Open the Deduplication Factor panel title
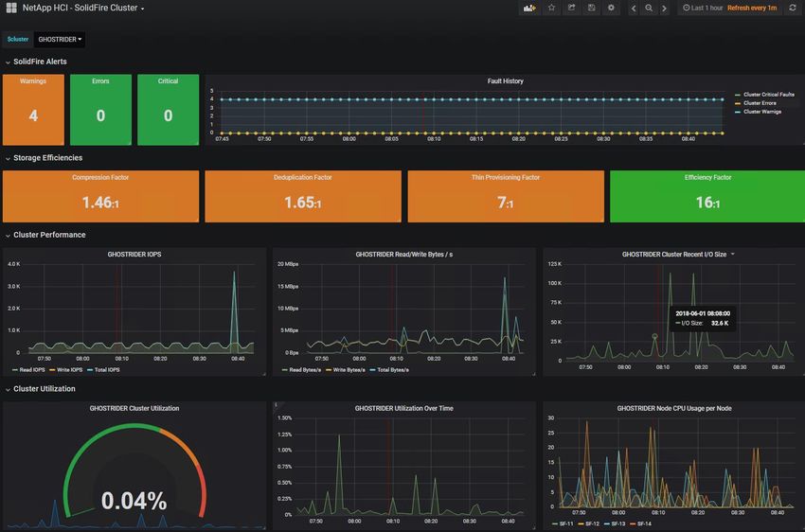 tap(302, 178)
